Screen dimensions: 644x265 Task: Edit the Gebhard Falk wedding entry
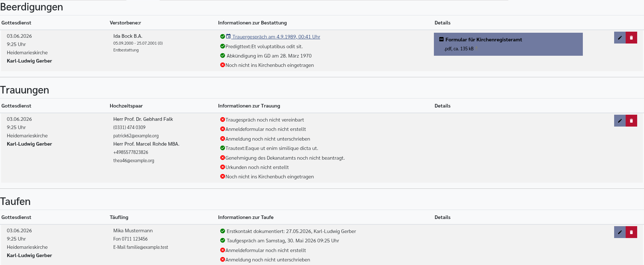click(620, 121)
